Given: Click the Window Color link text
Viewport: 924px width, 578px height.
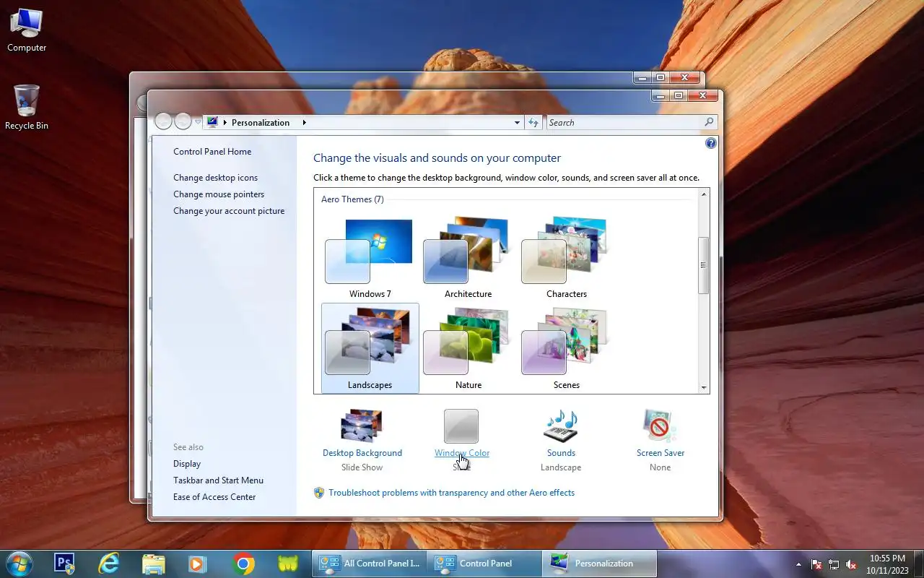Looking at the screenshot, I should click(462, 453).
